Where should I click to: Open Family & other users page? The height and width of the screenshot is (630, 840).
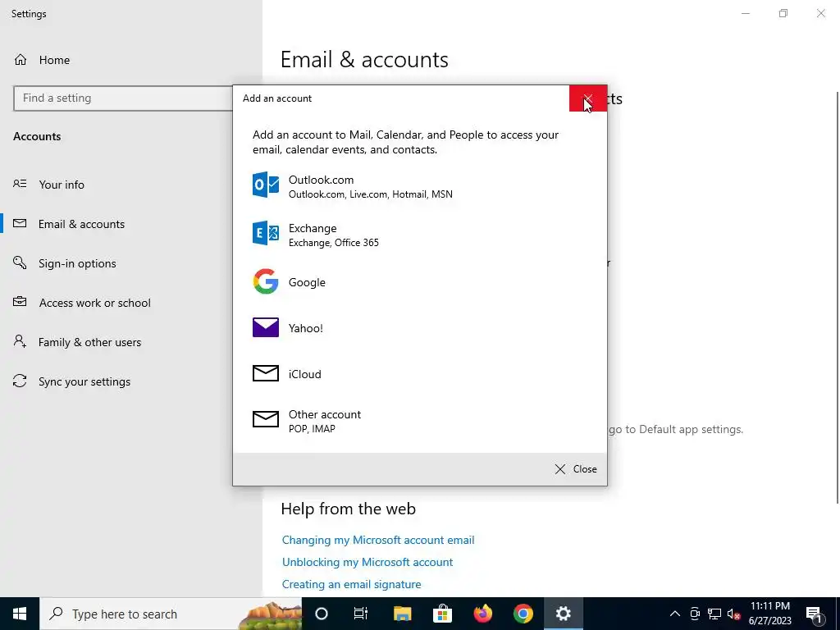point(89,342)
